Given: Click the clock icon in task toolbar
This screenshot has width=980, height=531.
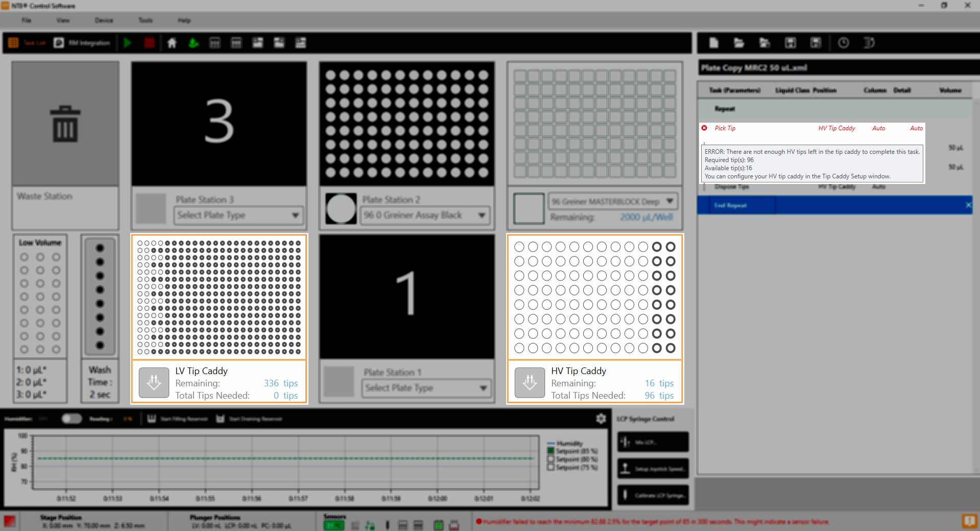Looking at the screenshot, I should click(x=843, y=43).
